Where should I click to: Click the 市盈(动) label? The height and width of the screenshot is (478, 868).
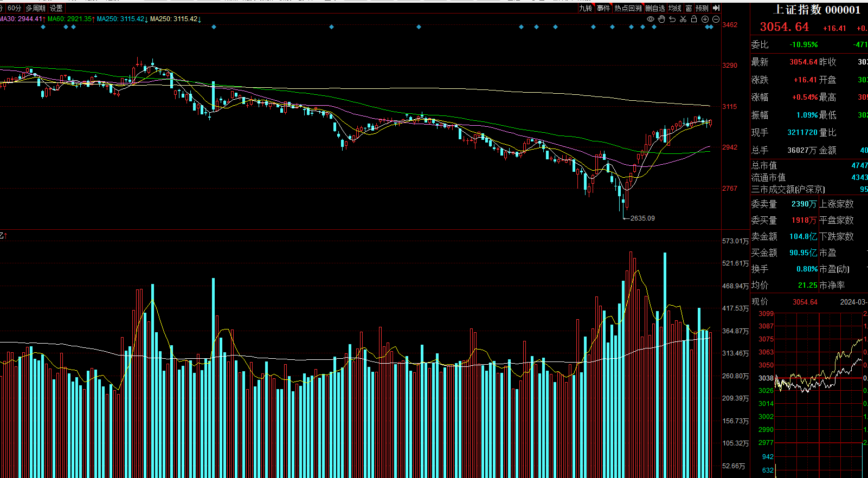pos(834,269)
